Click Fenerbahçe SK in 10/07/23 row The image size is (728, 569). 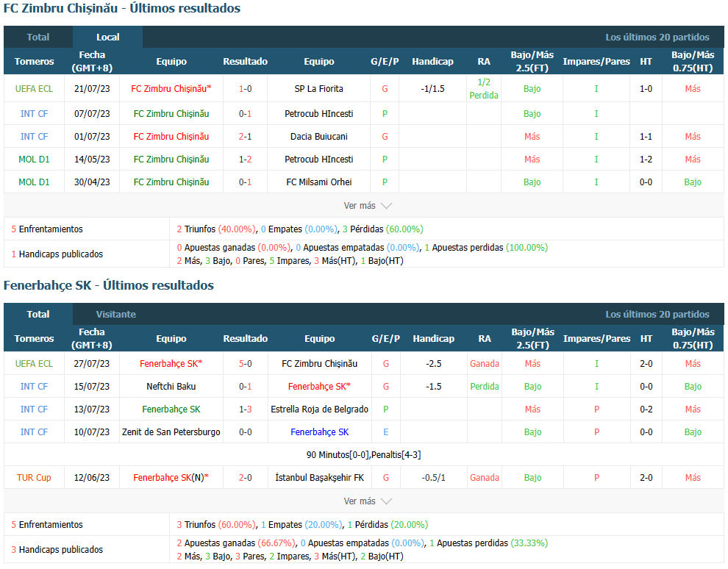[319, 432]
